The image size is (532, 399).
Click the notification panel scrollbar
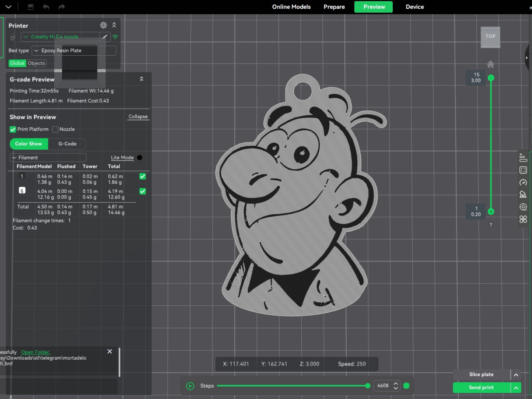[119, 362]
